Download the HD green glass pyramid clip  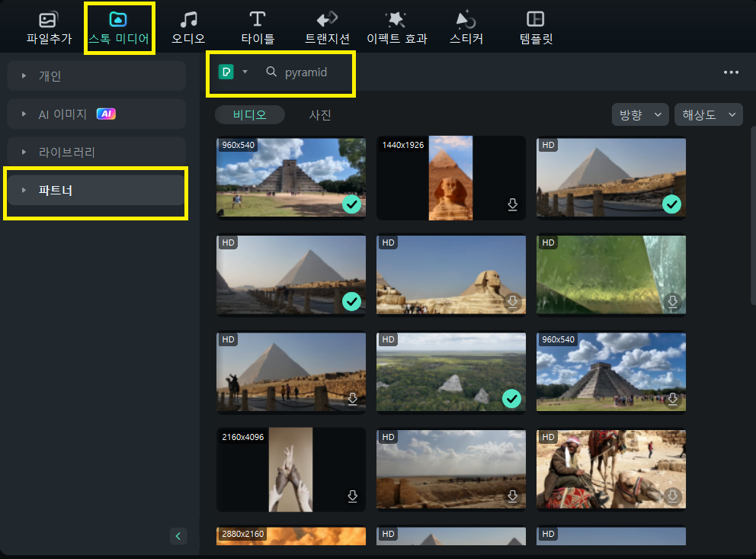[673, 302]
